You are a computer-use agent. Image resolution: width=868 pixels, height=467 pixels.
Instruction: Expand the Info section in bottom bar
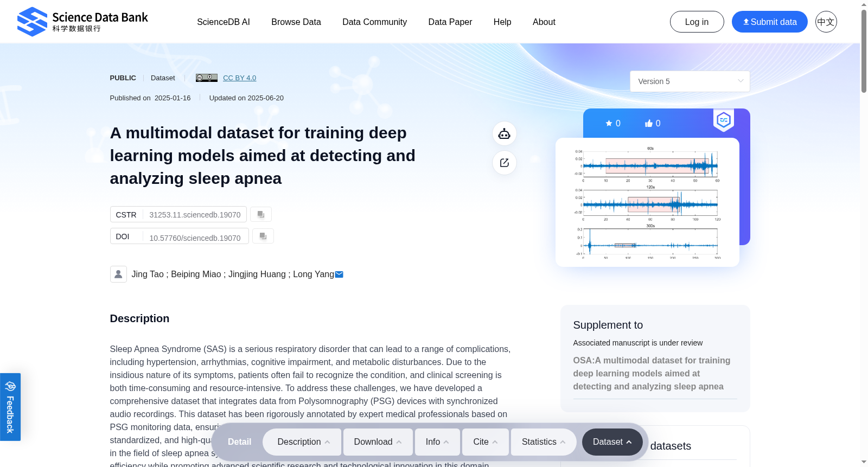coord(438,442)
